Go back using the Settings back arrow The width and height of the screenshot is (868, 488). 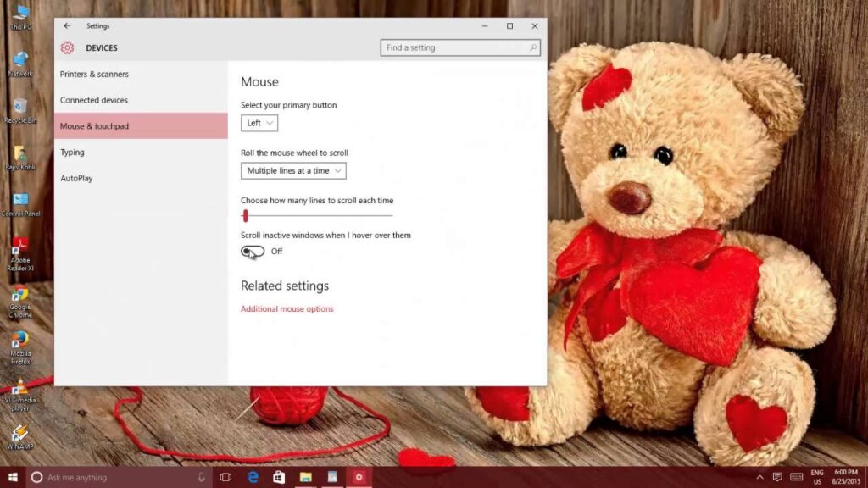[x=67, y=26]
